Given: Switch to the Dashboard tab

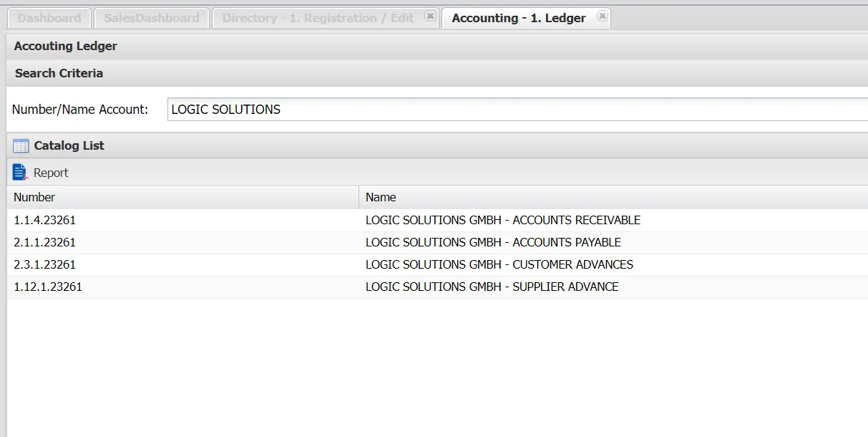Looking at the screenshot, I should click(49, 18).
